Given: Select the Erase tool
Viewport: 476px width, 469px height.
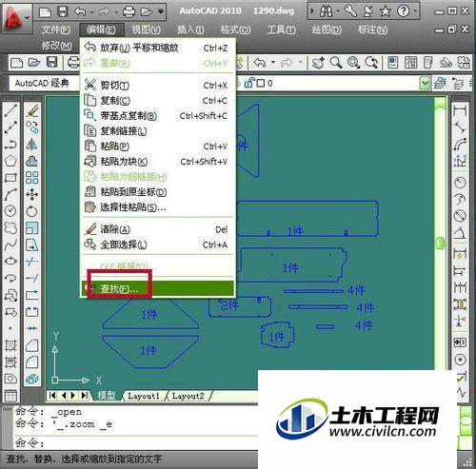Looking at the screenshot, I should coord(32,110).
